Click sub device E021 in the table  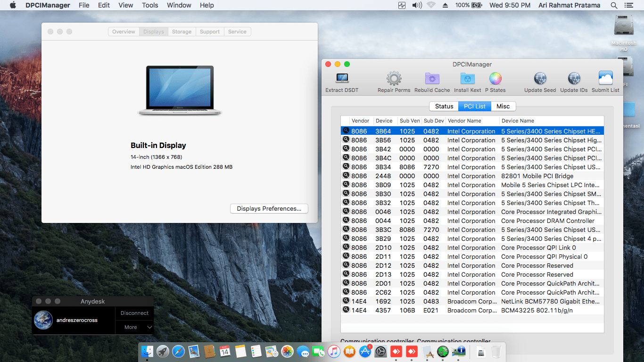(x=431, y=310)
